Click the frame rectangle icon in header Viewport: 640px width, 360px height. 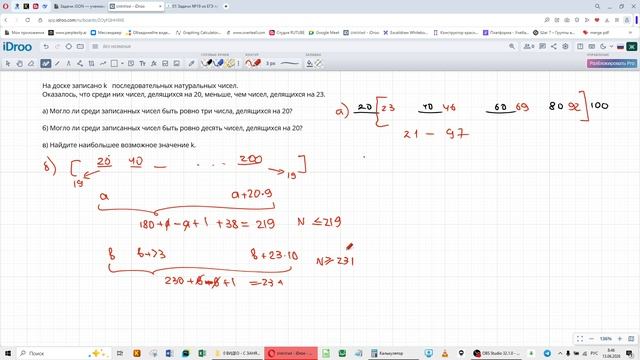80,47
